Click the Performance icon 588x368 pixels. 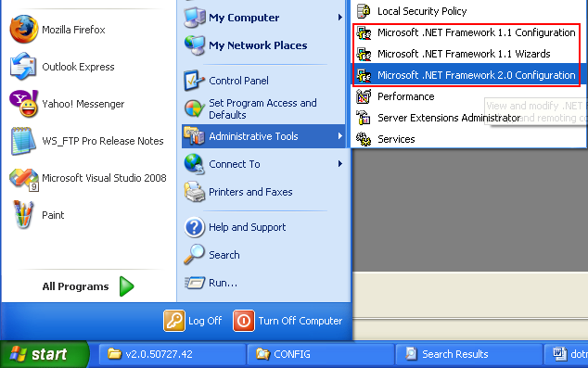pyautogui.click(x=364, y=96)
